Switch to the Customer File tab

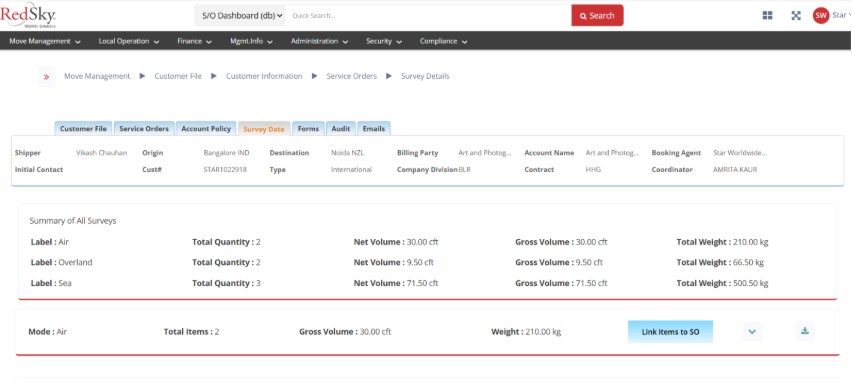[83, 129]
